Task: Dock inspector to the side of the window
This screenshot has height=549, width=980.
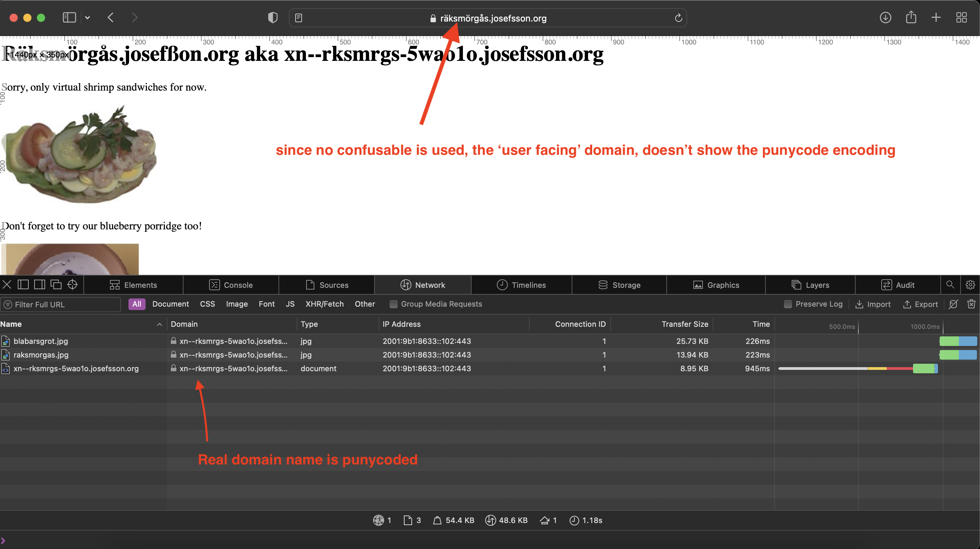Action: click(40, 285)
